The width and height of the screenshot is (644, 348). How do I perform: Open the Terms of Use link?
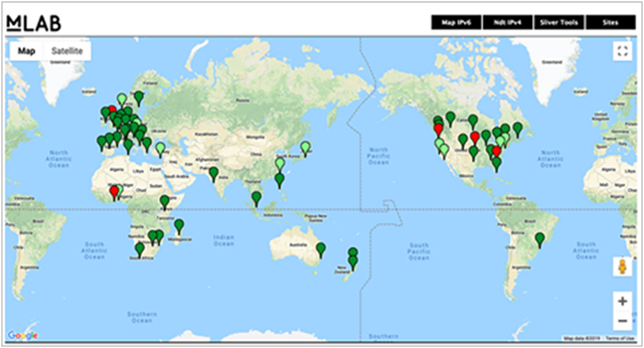click(x=620, y=338)
